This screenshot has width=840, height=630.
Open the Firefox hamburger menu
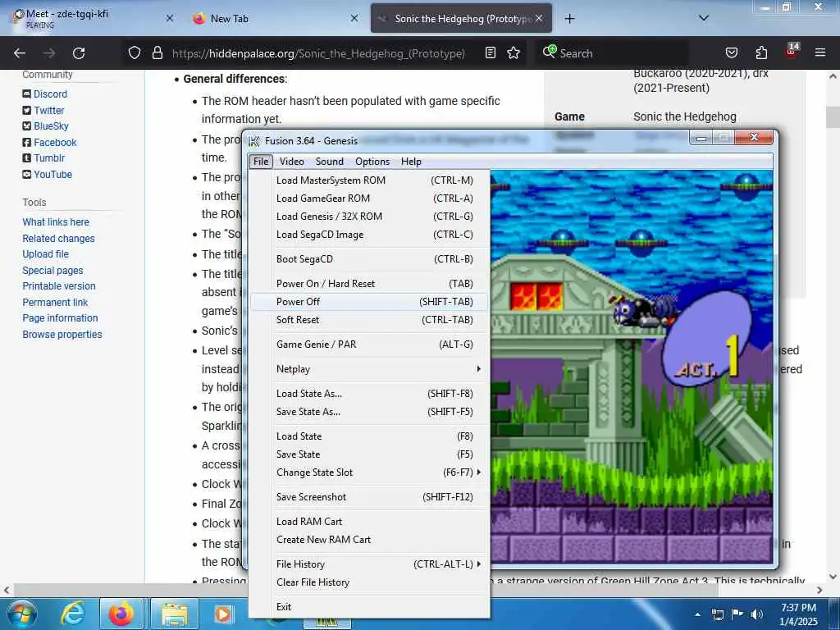819,52
